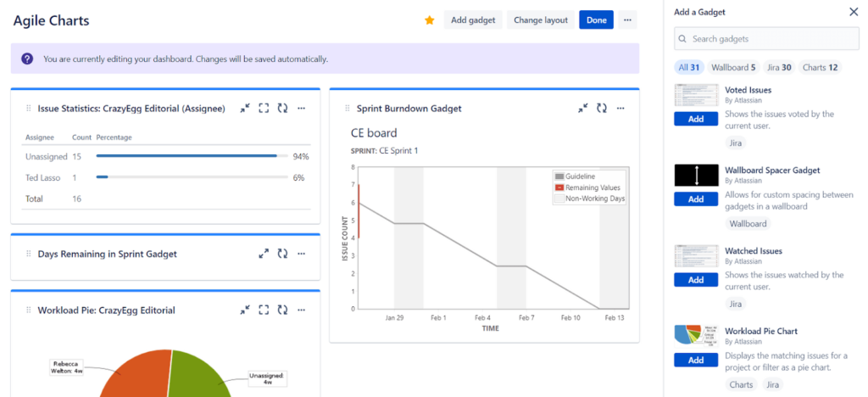Click the Charts tag under Workload Pie Chart
Screen dimensions: 868x397
[741, 385]
